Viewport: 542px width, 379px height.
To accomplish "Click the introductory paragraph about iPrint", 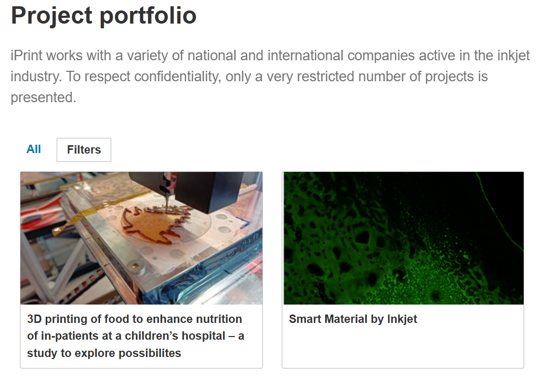I will (x=270, y=76).
